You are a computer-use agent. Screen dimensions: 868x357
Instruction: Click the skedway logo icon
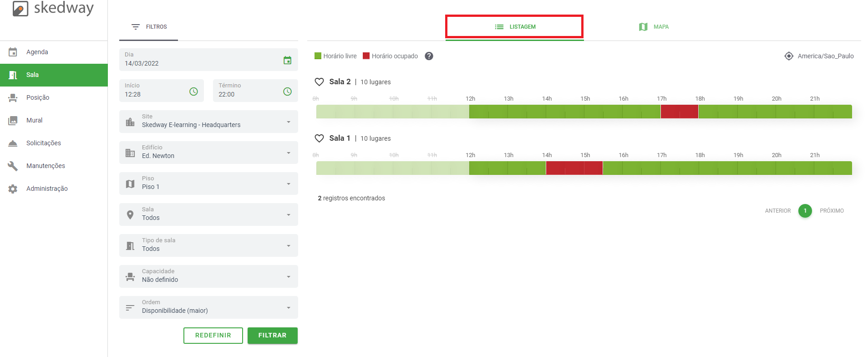pyautogui.click(x=20, y=8)
